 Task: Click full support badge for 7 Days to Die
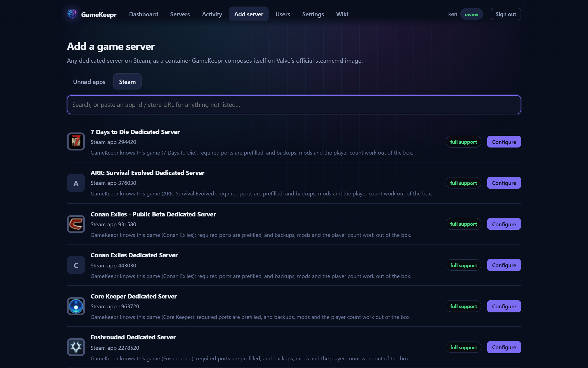463,142
